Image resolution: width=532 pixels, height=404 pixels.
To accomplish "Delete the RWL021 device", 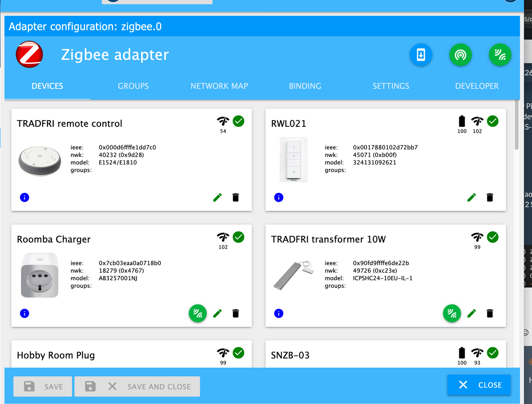I will [x=490, y=197].
